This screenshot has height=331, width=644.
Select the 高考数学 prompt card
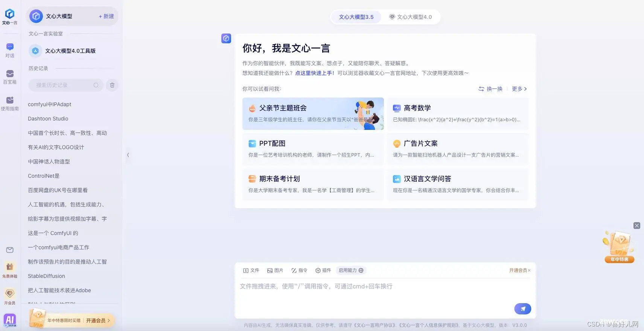[x=458, y=114]
